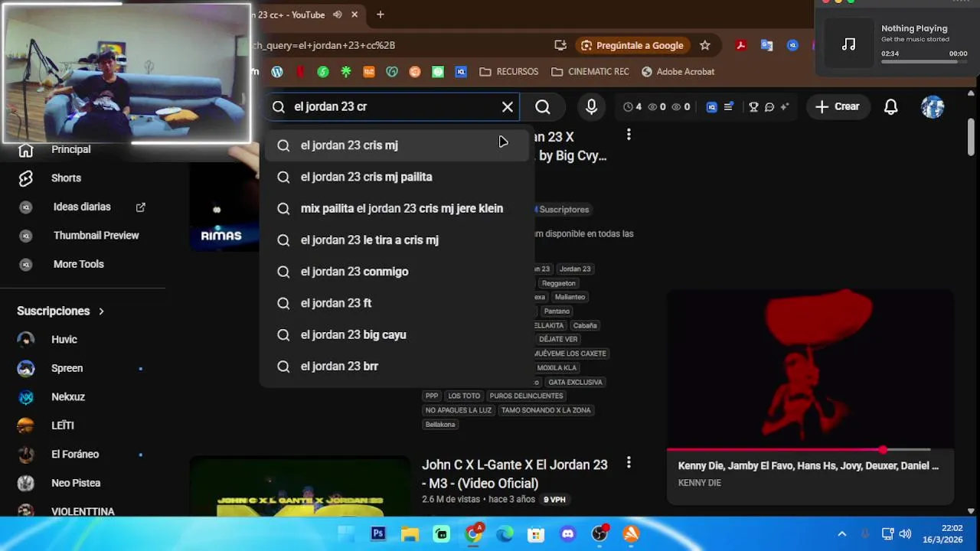Open Photoshop from the taskbar
The height and width of the screenshot is (551, 980).
coord(378,533)
